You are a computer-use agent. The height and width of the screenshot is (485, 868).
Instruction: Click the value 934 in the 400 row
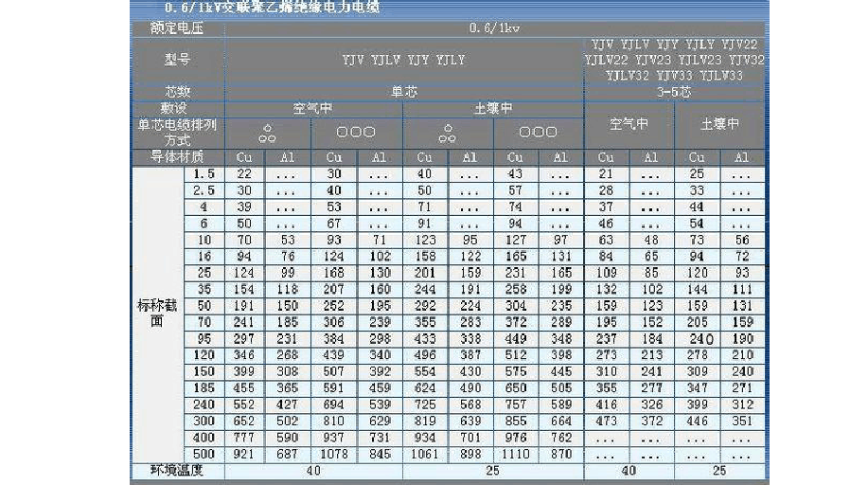point(425,438)
